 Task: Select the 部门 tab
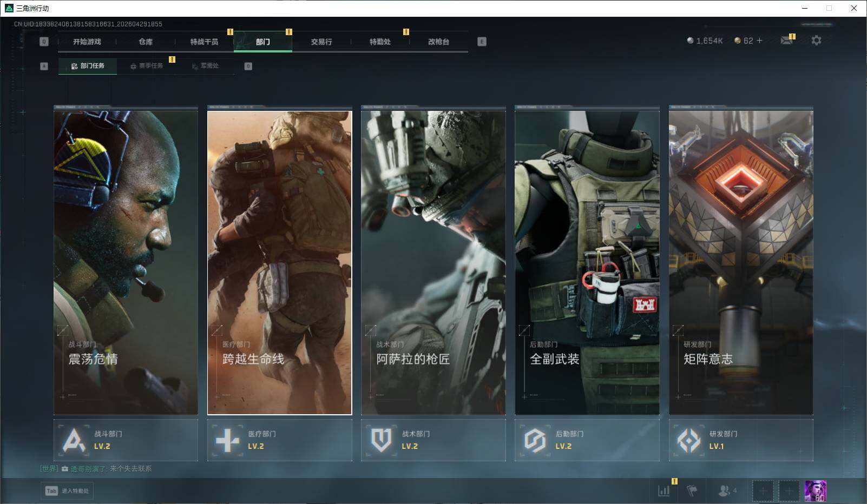(263, 42)
